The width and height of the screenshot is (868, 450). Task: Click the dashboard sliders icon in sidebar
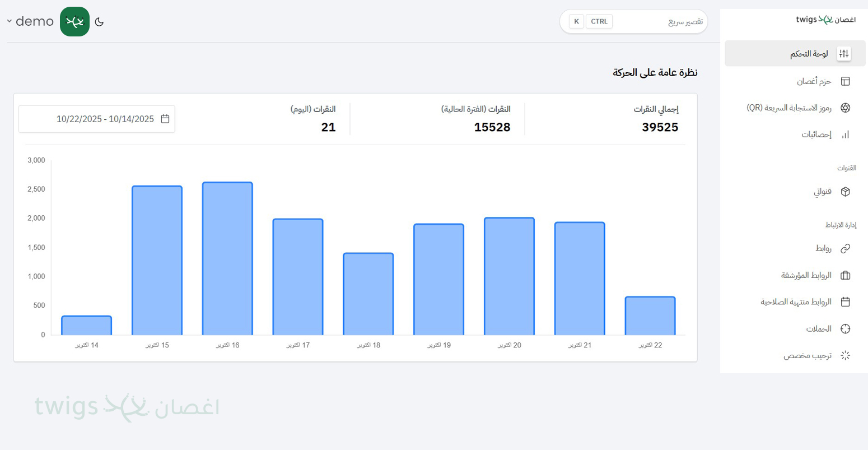coord(844,54)
